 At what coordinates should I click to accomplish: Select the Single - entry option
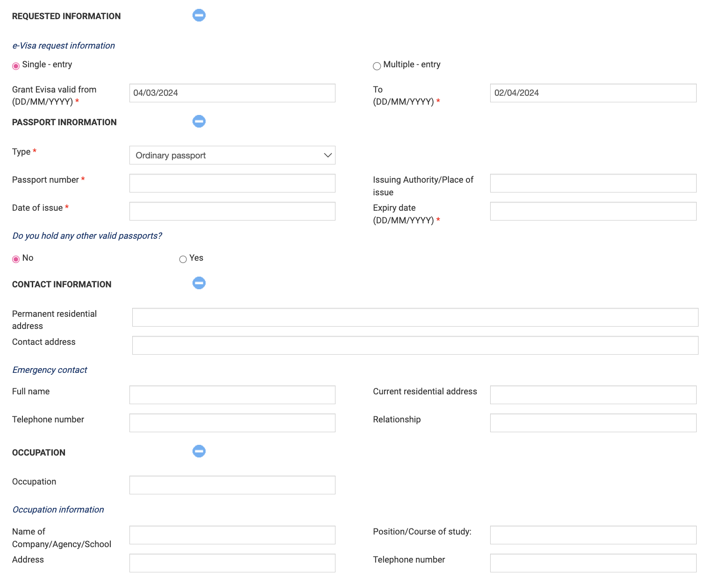[16, 66]
